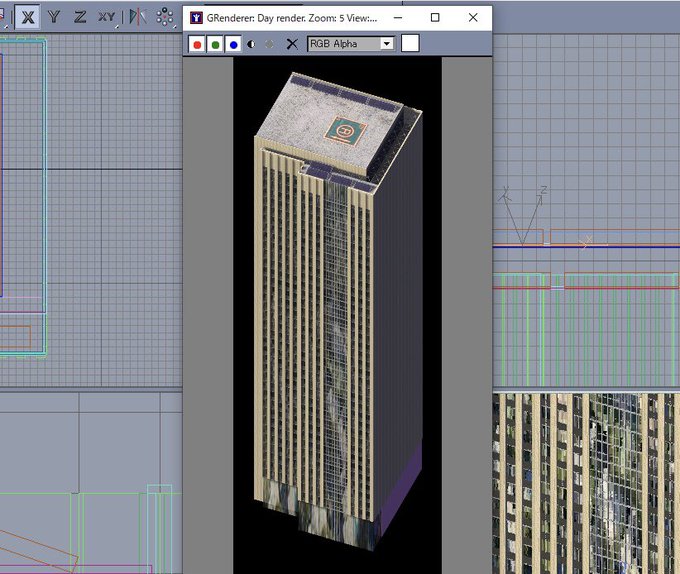
Task: Select the Restrict to Y axis tool
Action: [x=54, y=17]
